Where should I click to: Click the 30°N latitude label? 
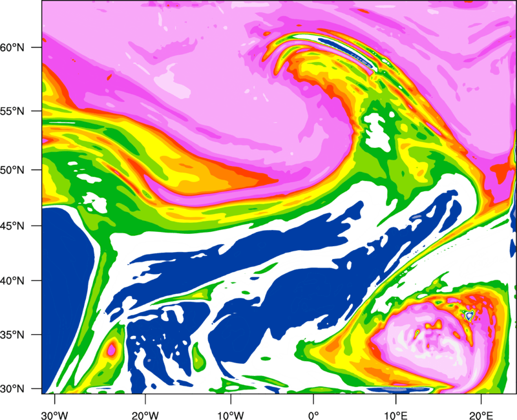click(12, 389)
